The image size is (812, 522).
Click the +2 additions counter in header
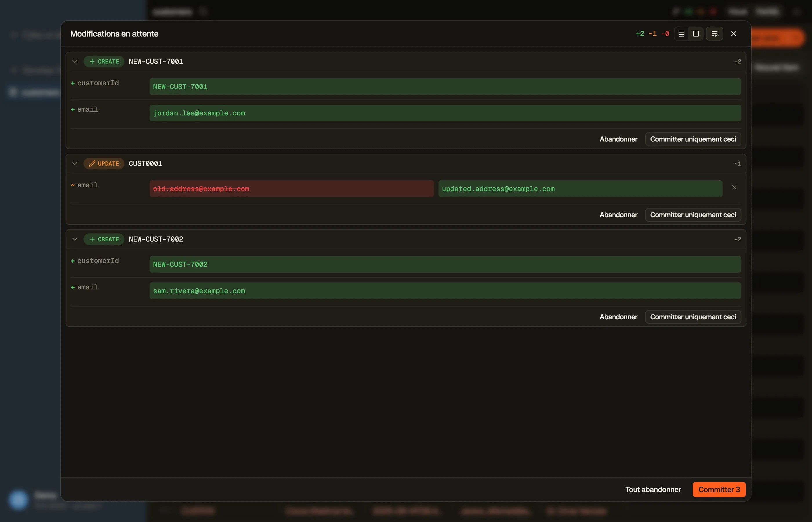pyautogui.click(x=640, y=34)
